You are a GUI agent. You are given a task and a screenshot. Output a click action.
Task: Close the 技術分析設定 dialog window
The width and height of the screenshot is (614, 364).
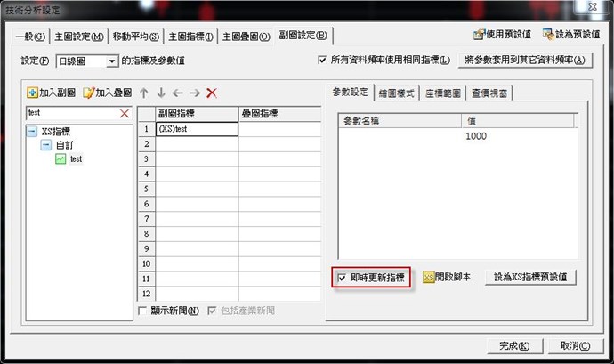click(x=593, y=6)
